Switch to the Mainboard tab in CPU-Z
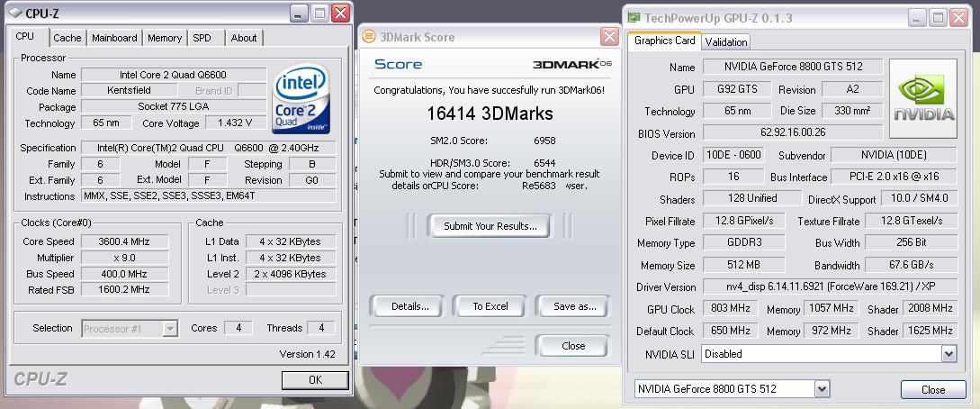The image size is (980, 409). click(114, 38)
